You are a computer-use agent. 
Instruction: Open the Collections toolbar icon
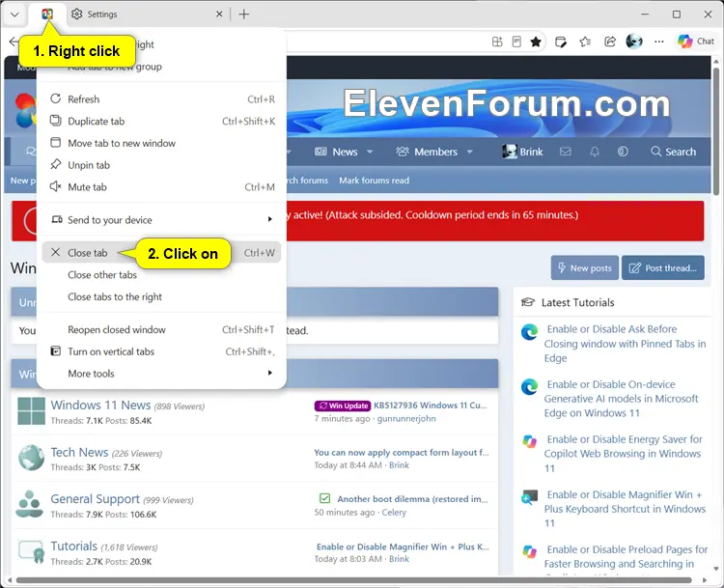pos(561,42)
